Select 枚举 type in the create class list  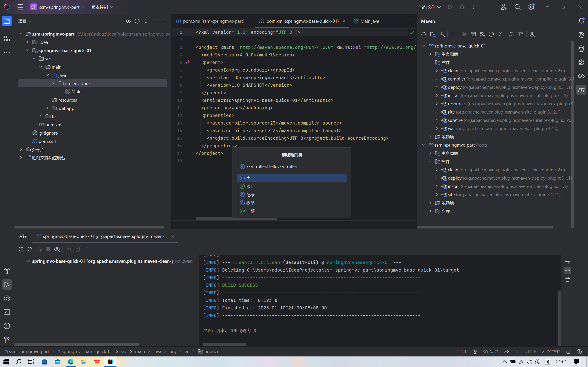coord(250,203)
